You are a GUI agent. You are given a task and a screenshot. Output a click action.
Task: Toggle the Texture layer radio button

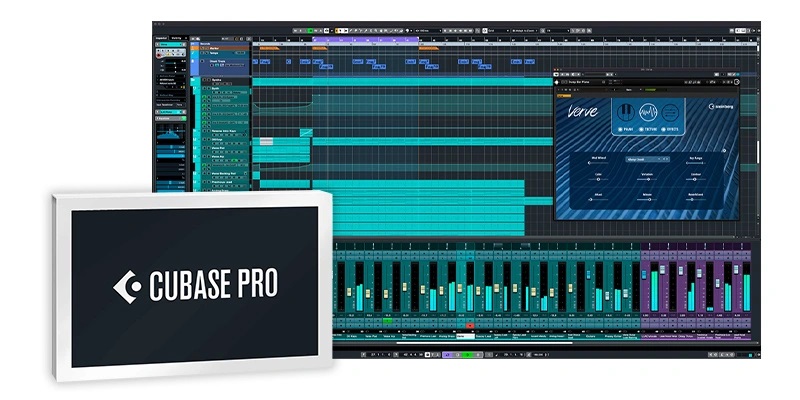643,129
